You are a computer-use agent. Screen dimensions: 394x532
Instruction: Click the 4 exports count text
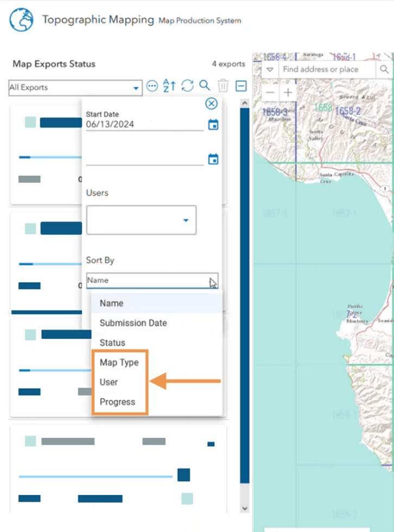coord(228,64)
